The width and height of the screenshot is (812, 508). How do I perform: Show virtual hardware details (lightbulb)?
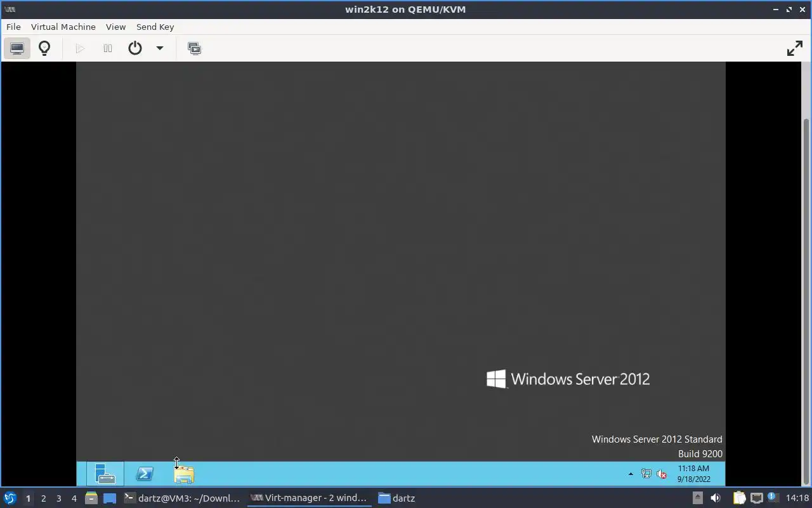(44, 48)
